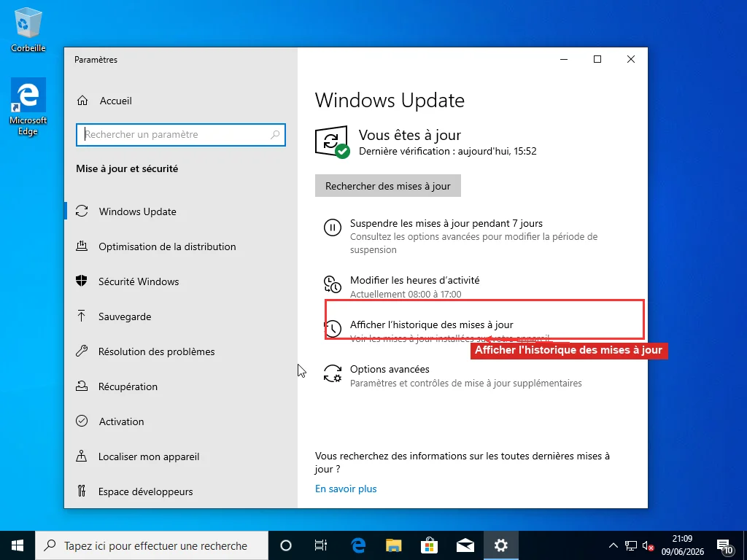Open the Sauvegarde section
Screen dimensions: 747x560
click(x=181, y=316)
